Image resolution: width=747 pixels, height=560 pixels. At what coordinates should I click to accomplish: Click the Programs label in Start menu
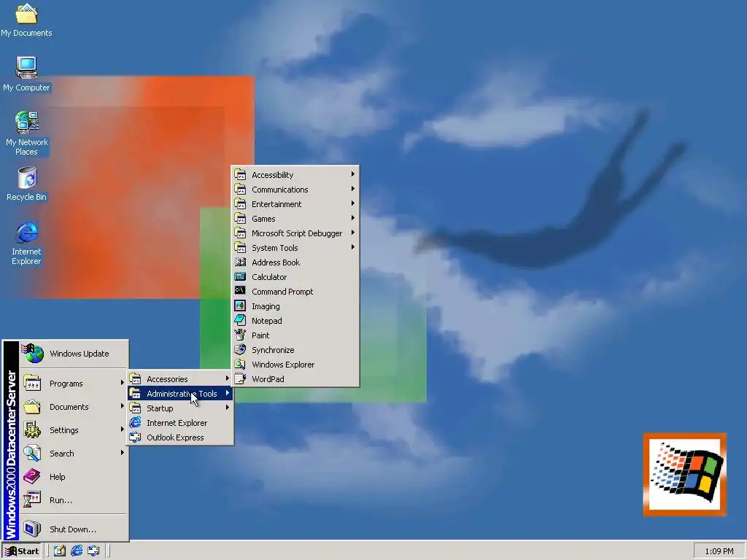[66, 384]
